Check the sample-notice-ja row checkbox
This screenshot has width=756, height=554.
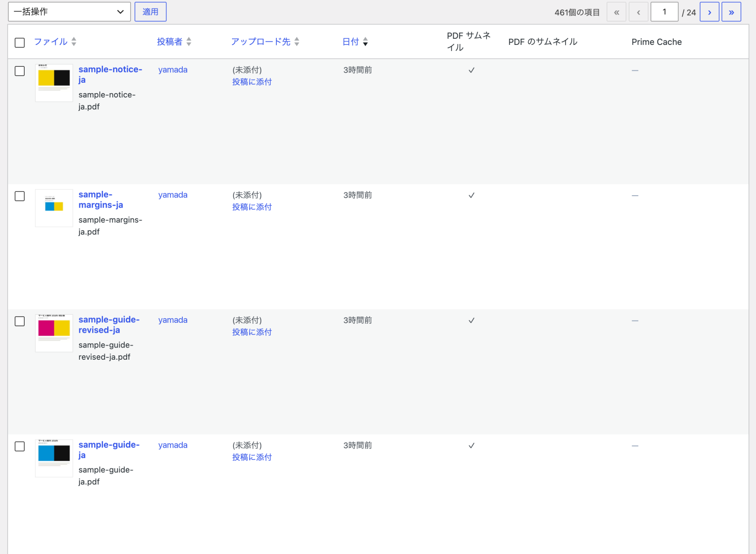pos(20,71)
